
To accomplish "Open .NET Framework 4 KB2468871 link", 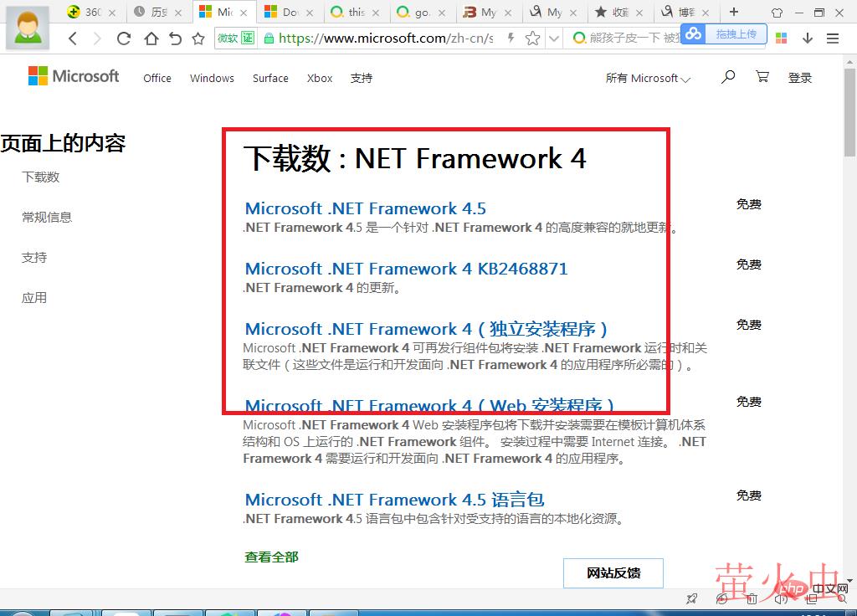I will pos(407,269).
